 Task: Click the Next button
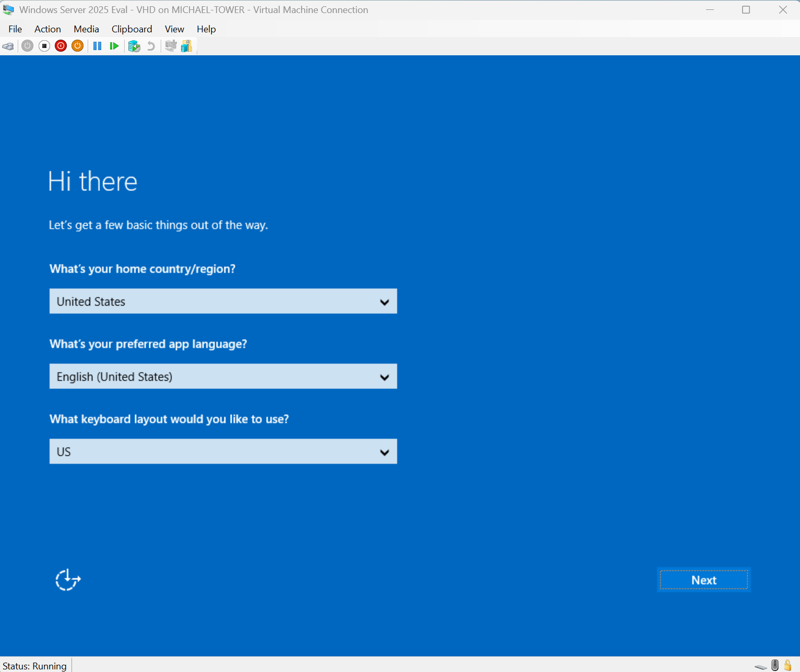point(703,580)
